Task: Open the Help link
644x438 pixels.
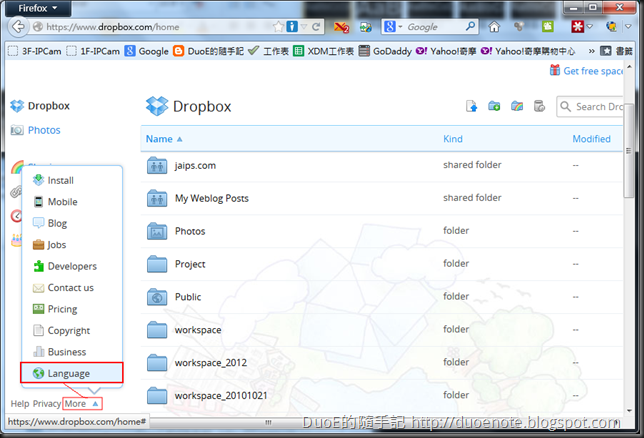Action: coord(20,404)
